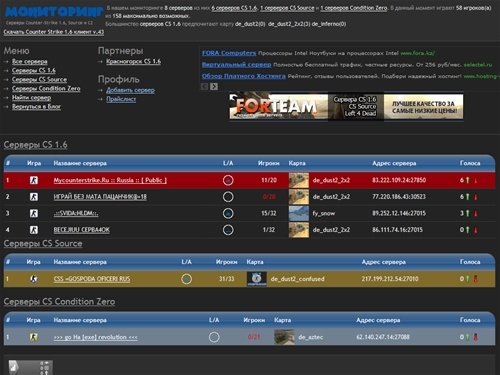Show the next ad with right arrow
The image size is (500, 375).
[214, 86]
